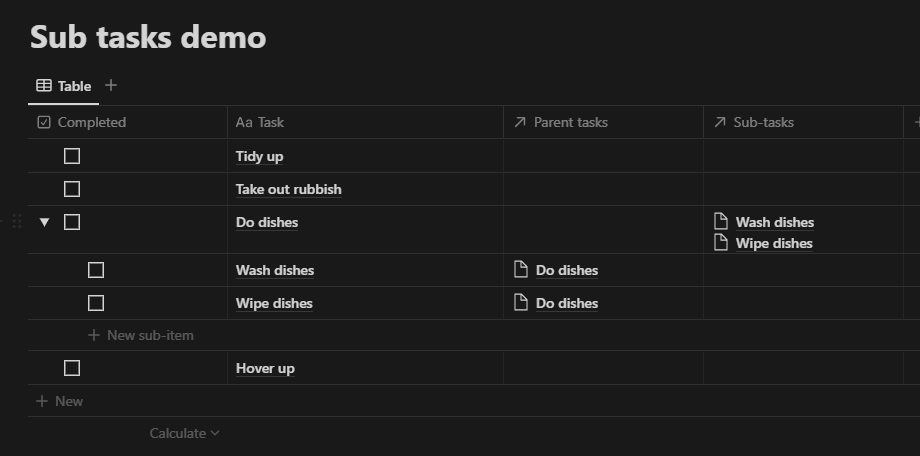This screenshot has height=456, width=920.
Task: Click the plus icon to add a view
Action: pyautogui.click(x=111, y=86)
